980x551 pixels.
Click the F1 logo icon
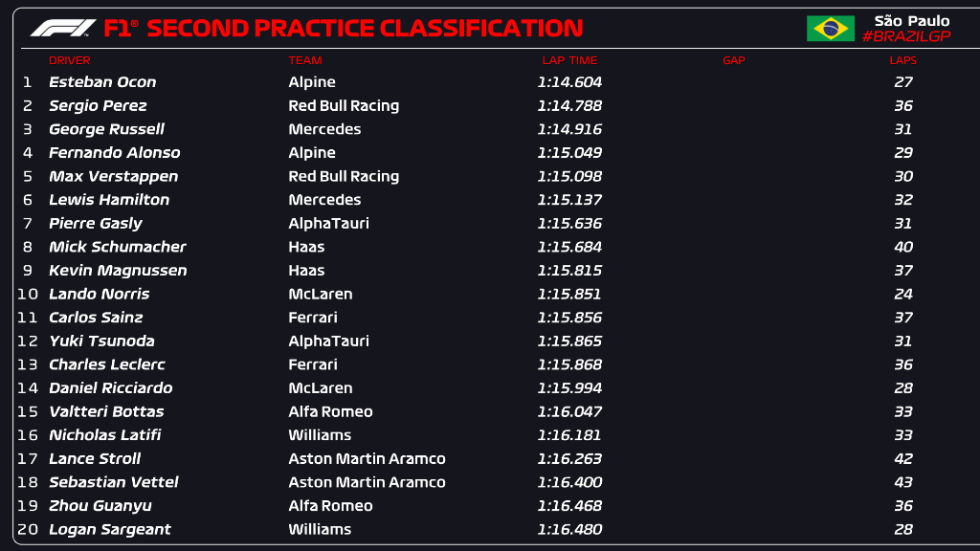[x=63, y=29]
